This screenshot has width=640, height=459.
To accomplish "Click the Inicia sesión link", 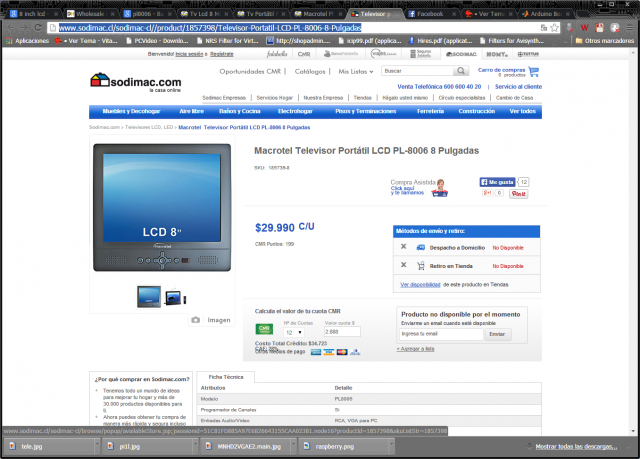I will coord(189,54).
